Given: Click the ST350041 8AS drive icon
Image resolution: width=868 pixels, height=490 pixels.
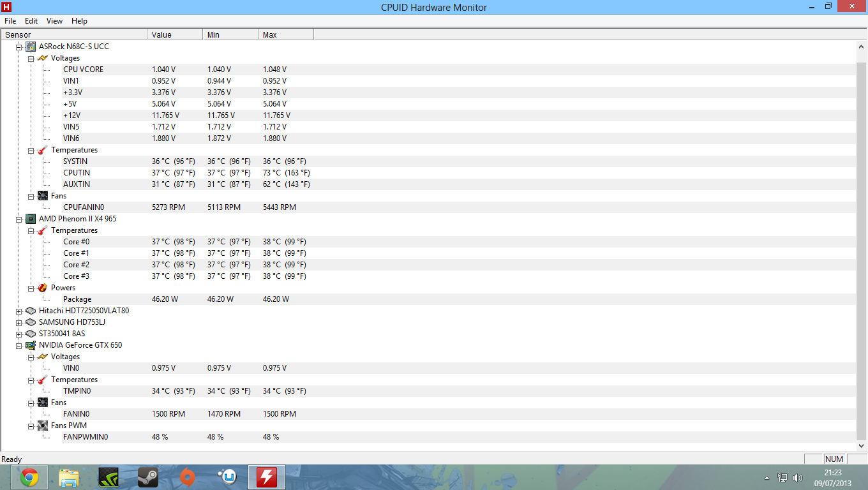Looking at the screenshot, I should click(x=31, y=334).
